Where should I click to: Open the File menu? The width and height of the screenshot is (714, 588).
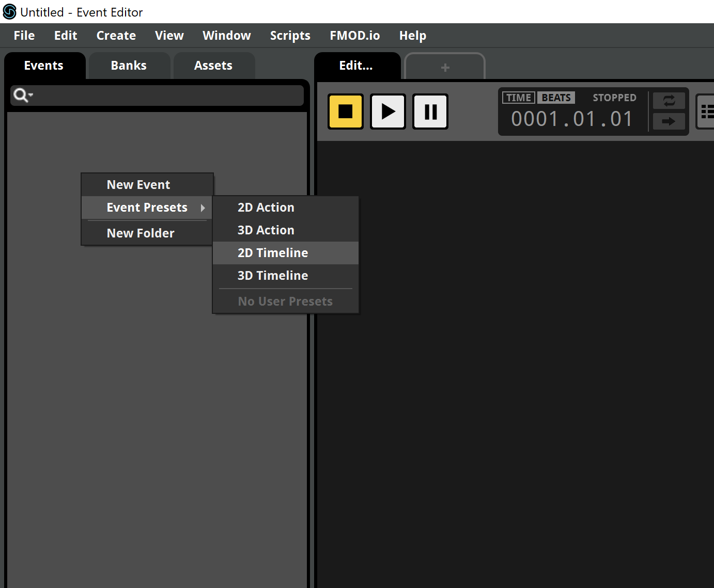24,36
